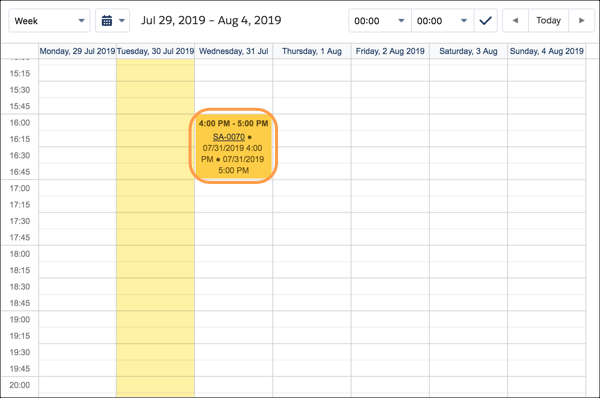Click the 20:00 time label

[x=20, y=385]
